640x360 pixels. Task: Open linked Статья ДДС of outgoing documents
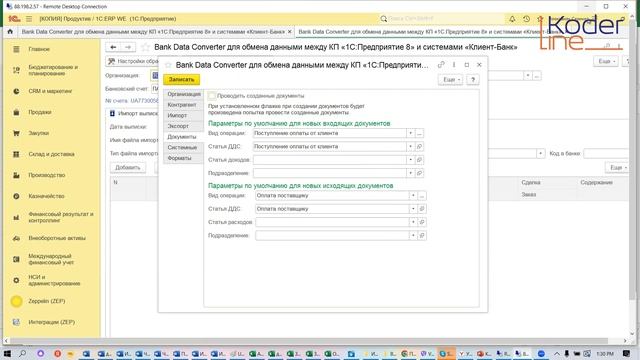(x=422, y=209)
